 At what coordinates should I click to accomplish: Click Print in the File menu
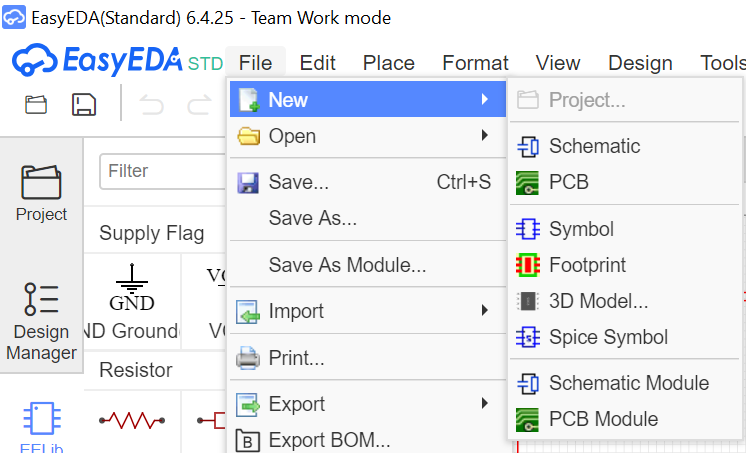click(296, 358)
